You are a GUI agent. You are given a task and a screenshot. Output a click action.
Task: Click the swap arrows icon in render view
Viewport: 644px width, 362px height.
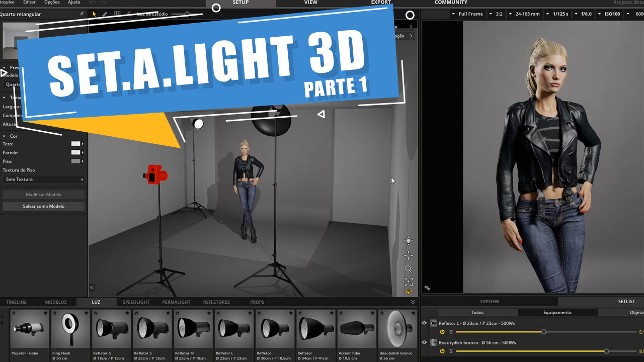[x=427, y=288]
